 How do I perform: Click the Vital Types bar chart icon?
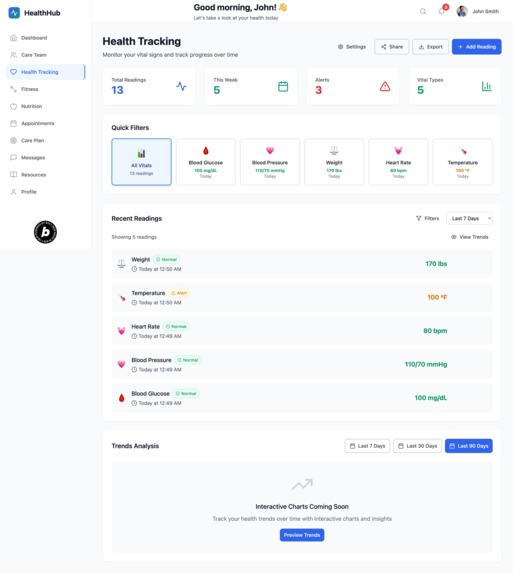pyautogui.click(x=486, y=86)
